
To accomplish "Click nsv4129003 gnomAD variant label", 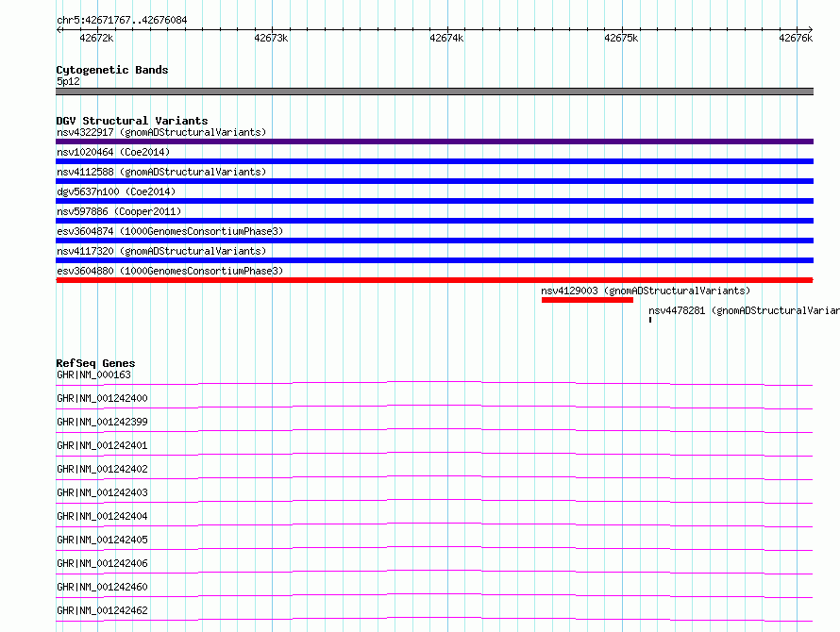I will point(646,291).
